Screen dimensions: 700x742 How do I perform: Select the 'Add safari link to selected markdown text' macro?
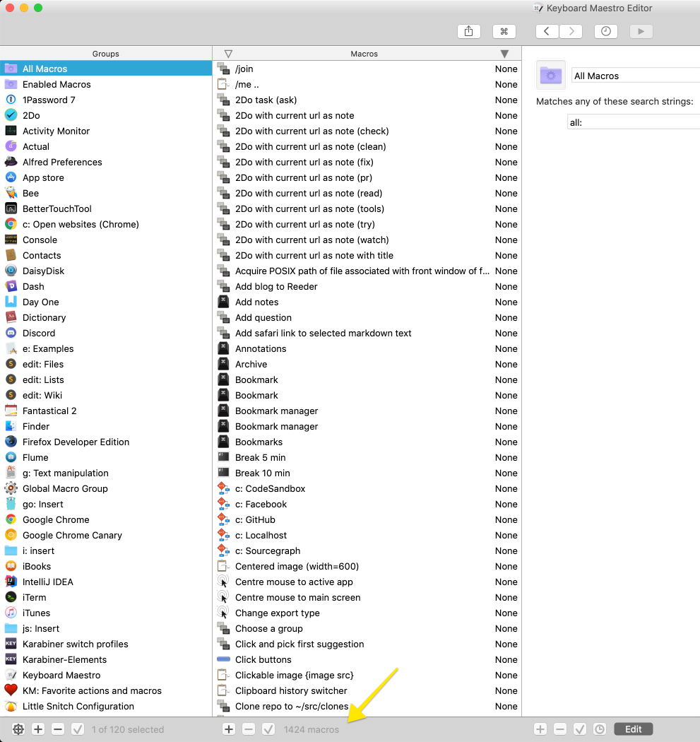(x=367, y=333)
